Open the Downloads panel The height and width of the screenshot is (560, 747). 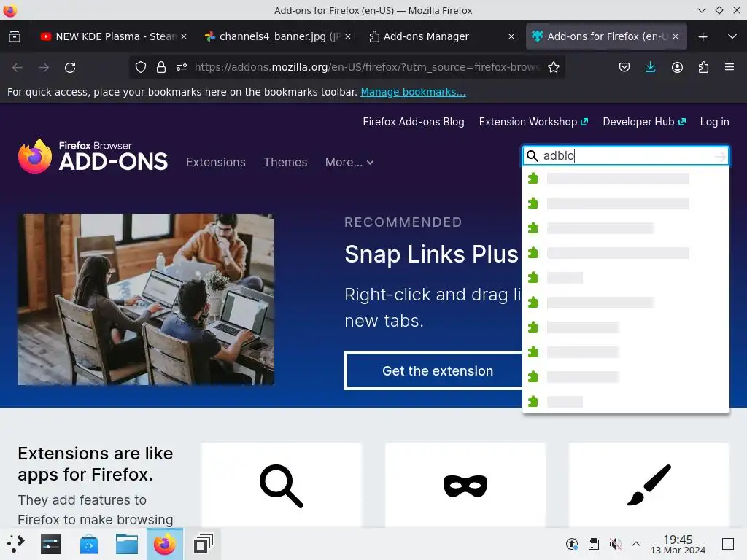click(650, 68)
